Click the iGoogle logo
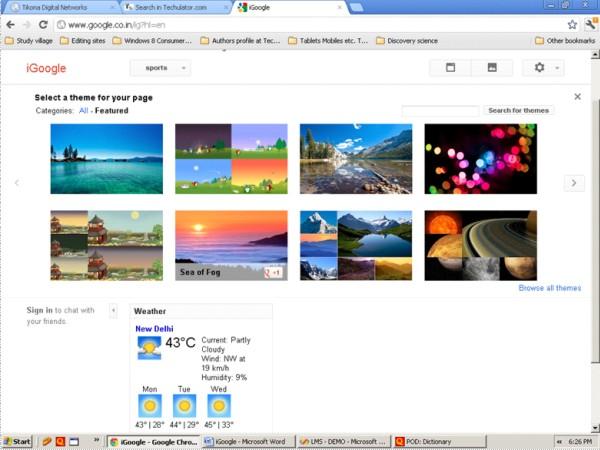This screenshot has width=600, height=450. [x=46, y=68]
